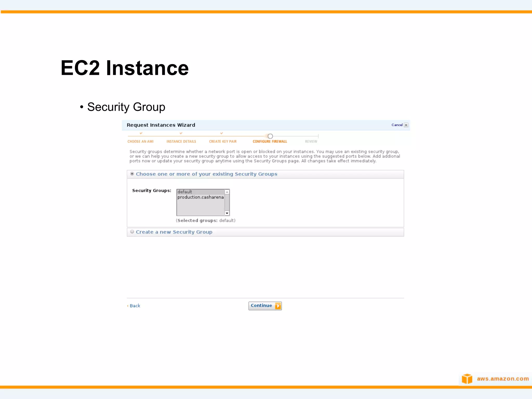Open the Review wizard step
The height and width of the screenshot is (399, 532).
pyautogui.click(x=311, y=142)
